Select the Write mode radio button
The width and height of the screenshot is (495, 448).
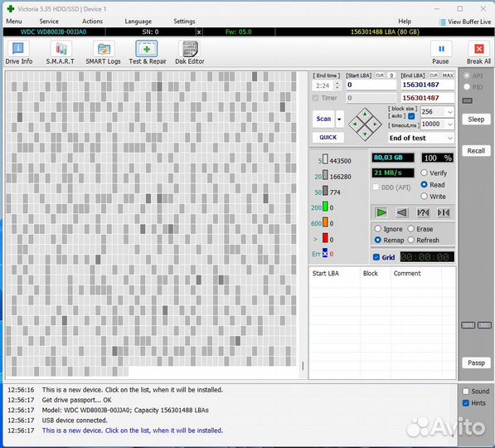[424, 196]
